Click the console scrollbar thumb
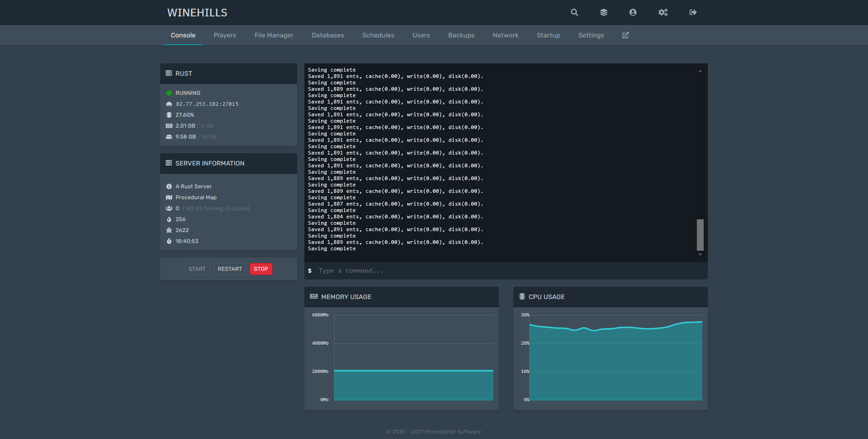The image size is (868, 439). coord(700,235)
